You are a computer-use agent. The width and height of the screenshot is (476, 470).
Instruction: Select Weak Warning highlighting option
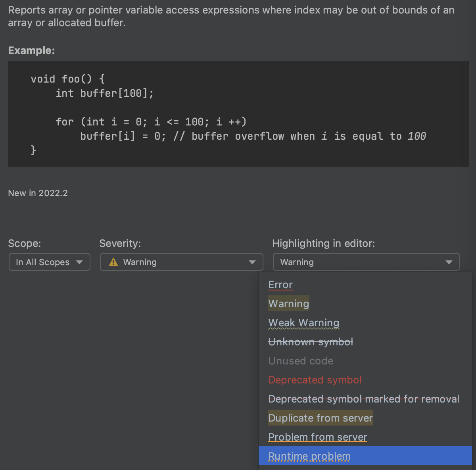coord(365,323)
